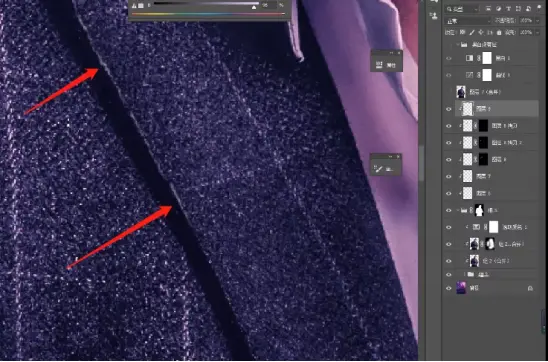The height and width of the screenshot is (362, 548).
Task: Toggle visibility of the selected highlighted layer
Action: [x=449, y=109]
